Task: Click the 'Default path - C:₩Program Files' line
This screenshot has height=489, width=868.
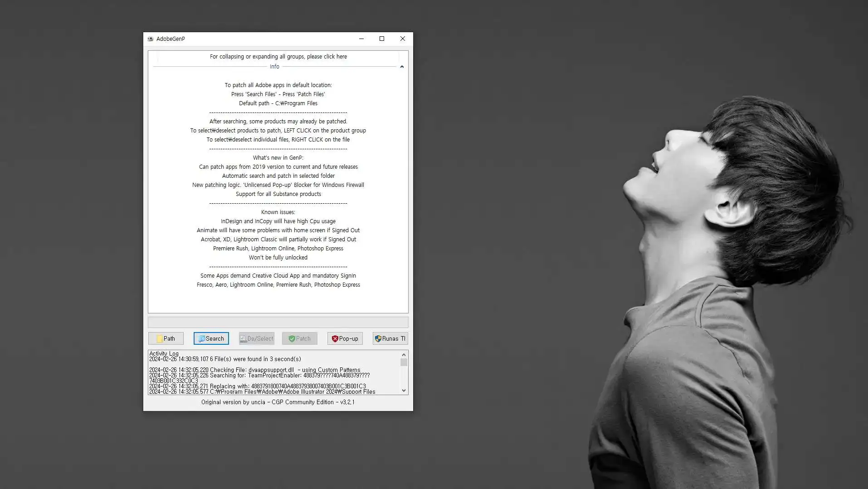Action: [x=278, y=103]
